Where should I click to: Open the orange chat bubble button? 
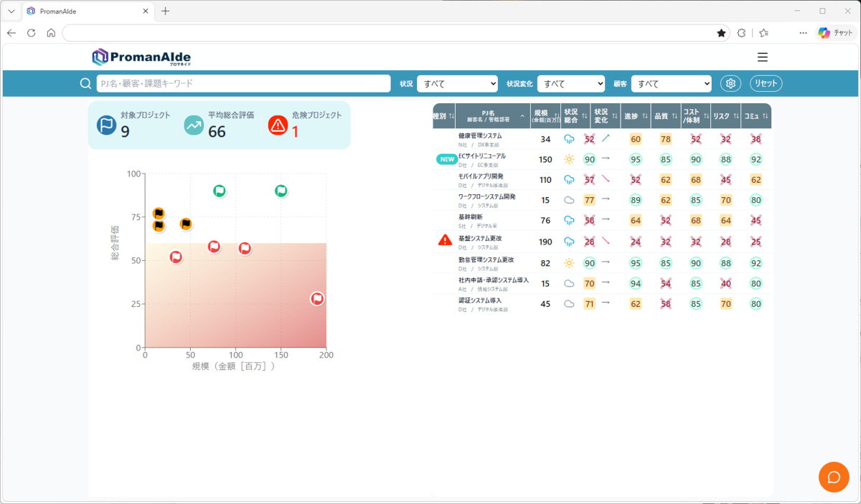click(x=834, y=477)
